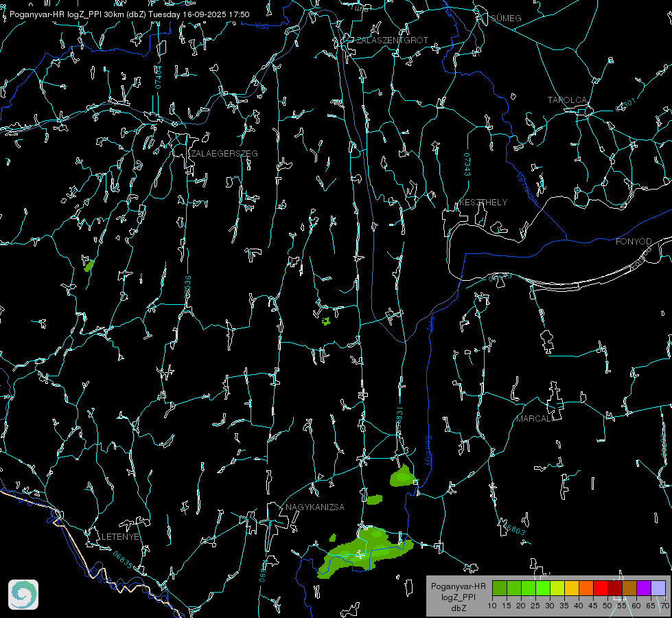Screen dimensions: 672x618
Task: Click the NAGYKANIZSA city label
Action: pyautogui.click(x=315, y=507)
